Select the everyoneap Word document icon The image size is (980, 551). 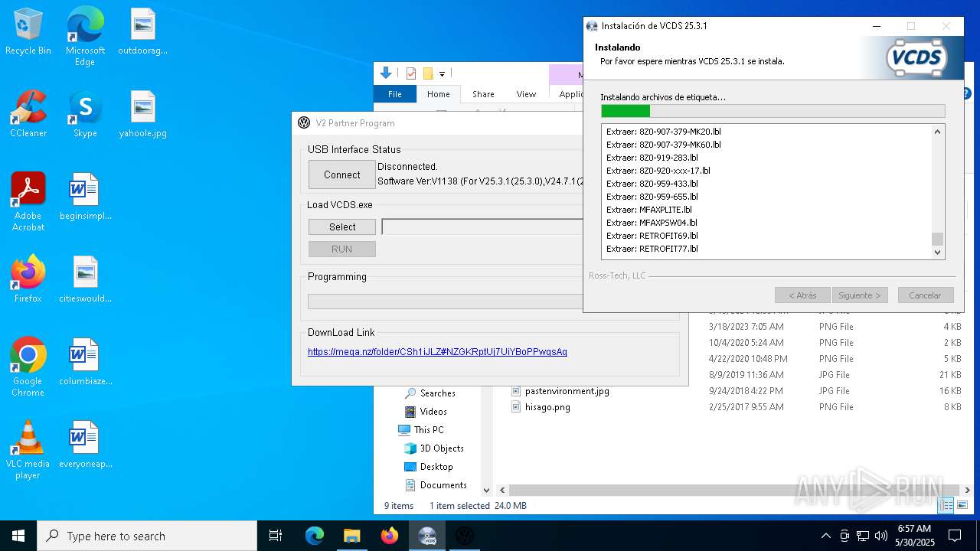pos(85,445)
